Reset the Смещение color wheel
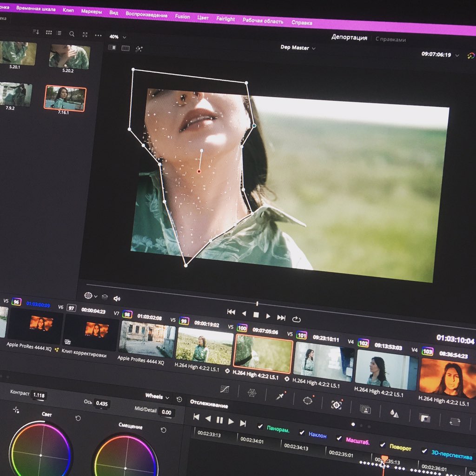Screen dimensions: 476x476 [x=163, y=430]
